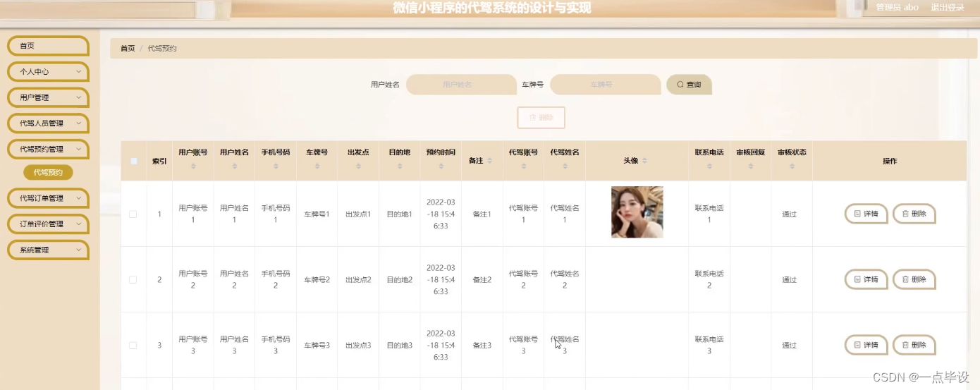The image size is (980, 390).
Task: Click the 索引 column header
Action: tap(159, 161)
